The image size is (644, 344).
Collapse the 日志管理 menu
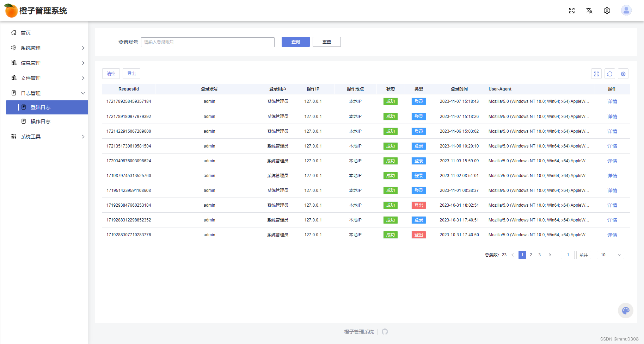click(83, 93)
